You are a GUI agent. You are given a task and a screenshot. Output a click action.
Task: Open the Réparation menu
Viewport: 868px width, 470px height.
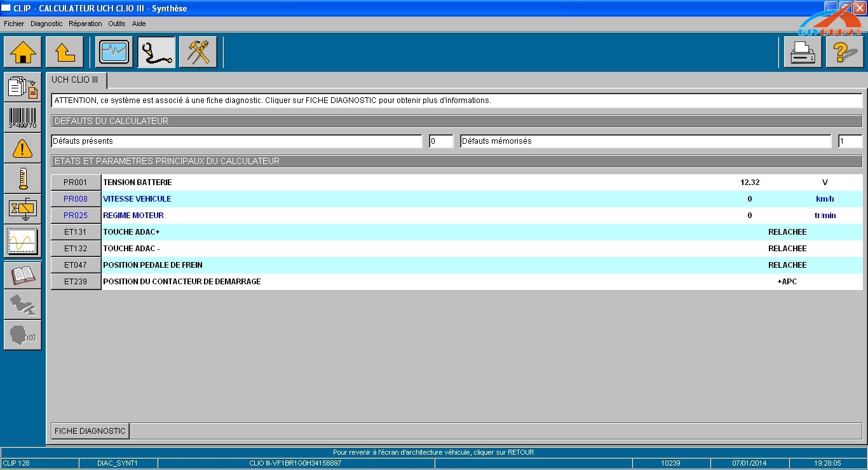tap(85, 24)
